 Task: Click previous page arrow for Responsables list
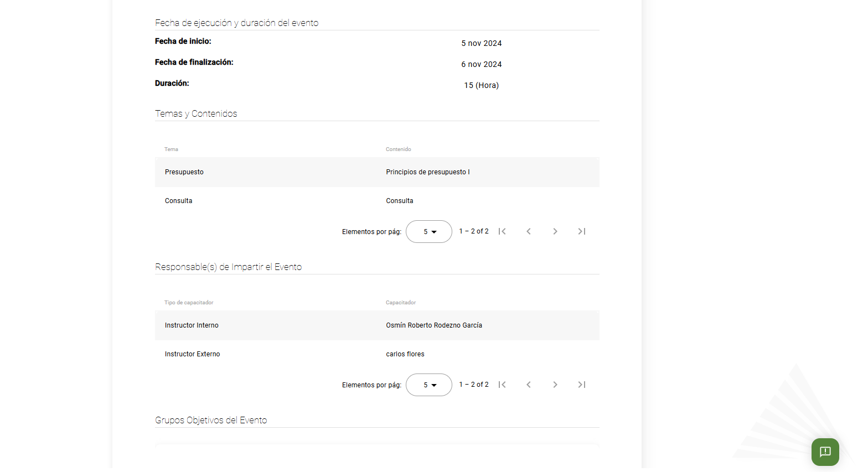528,385
